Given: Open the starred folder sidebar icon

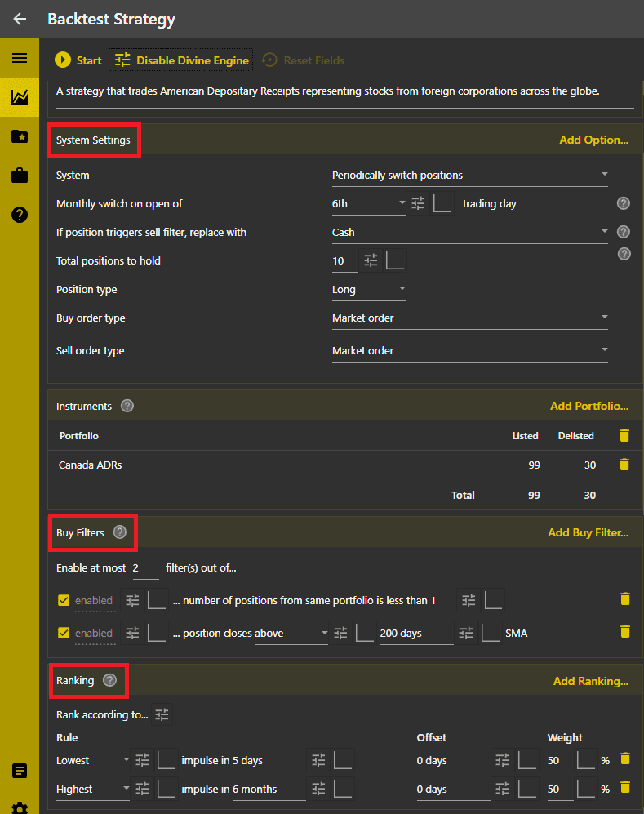Looking at the screenshot, I should click(x=20, y=136).
